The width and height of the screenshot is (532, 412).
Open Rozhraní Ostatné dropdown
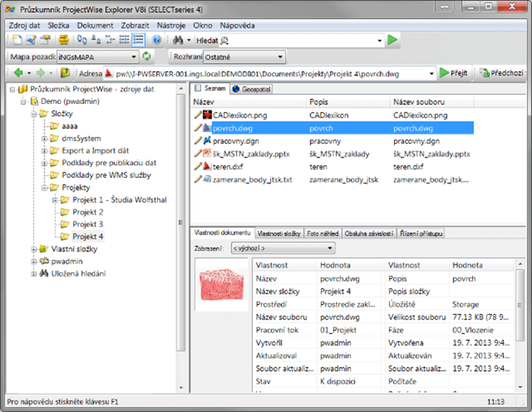click(243, 57)
